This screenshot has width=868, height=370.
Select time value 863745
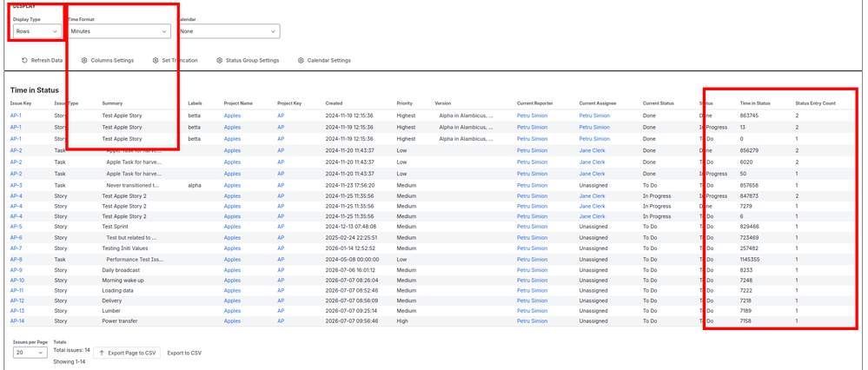(x=749, y=116)
